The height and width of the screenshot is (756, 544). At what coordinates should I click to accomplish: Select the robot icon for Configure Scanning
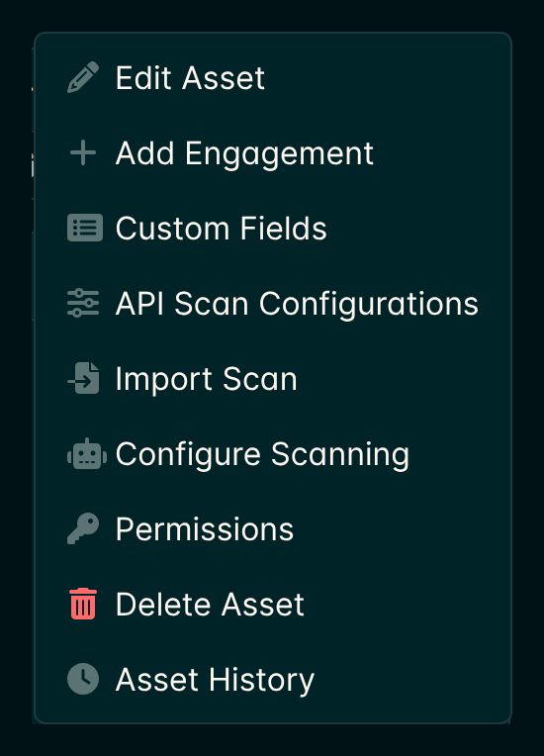(87, 453)
